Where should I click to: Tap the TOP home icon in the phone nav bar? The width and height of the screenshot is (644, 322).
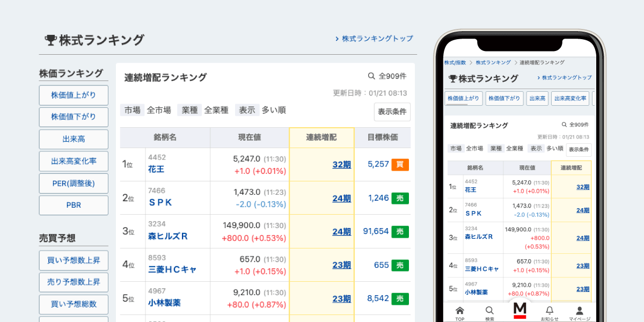coord(459,310)
